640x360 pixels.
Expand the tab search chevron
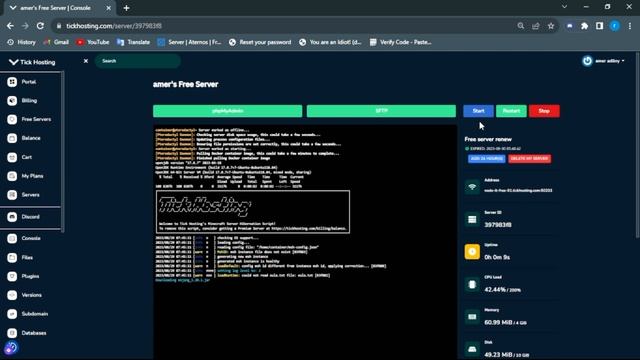pos(564,7)
